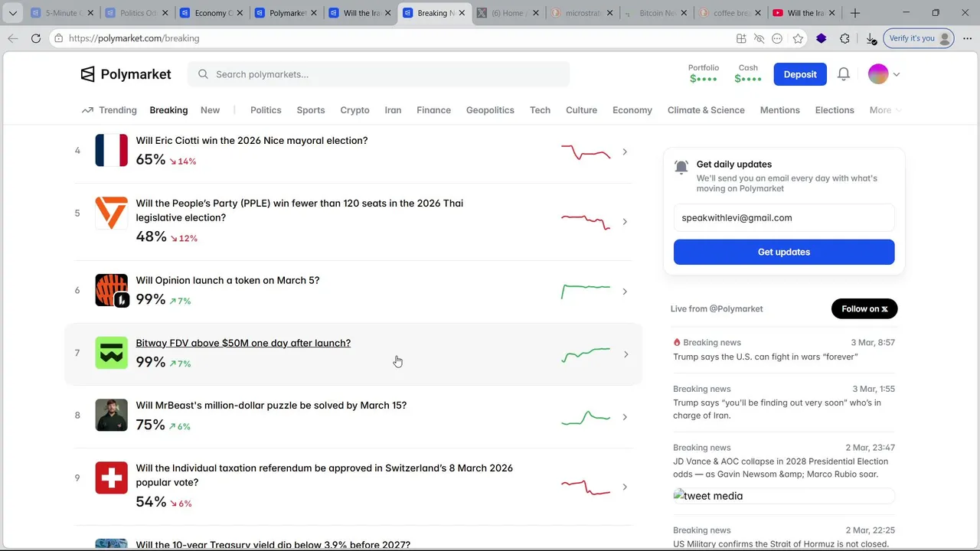Click the Trending arrow icon
Screen dimensions: 980x551
pyautogui.click(x=87, y=110)
